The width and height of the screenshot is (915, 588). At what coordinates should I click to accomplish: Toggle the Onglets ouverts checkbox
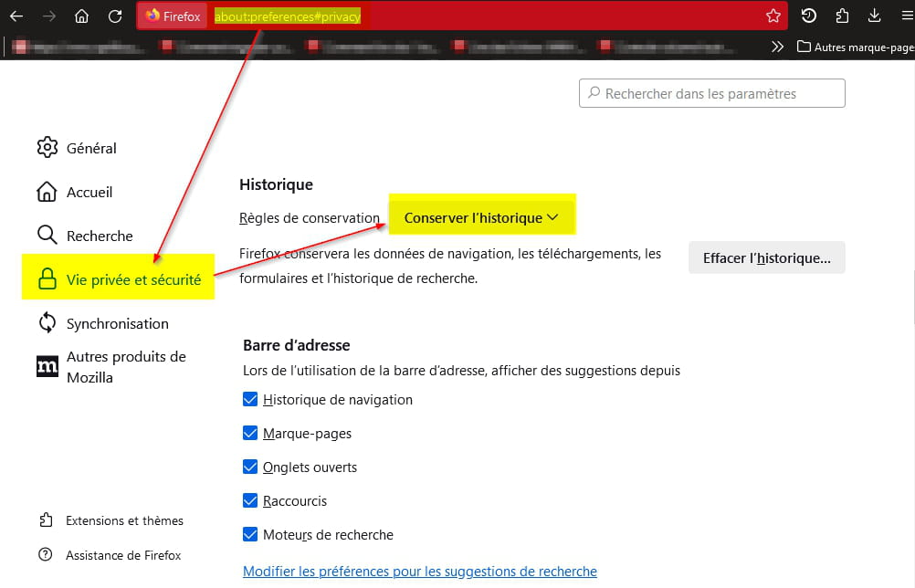point(250,467)
